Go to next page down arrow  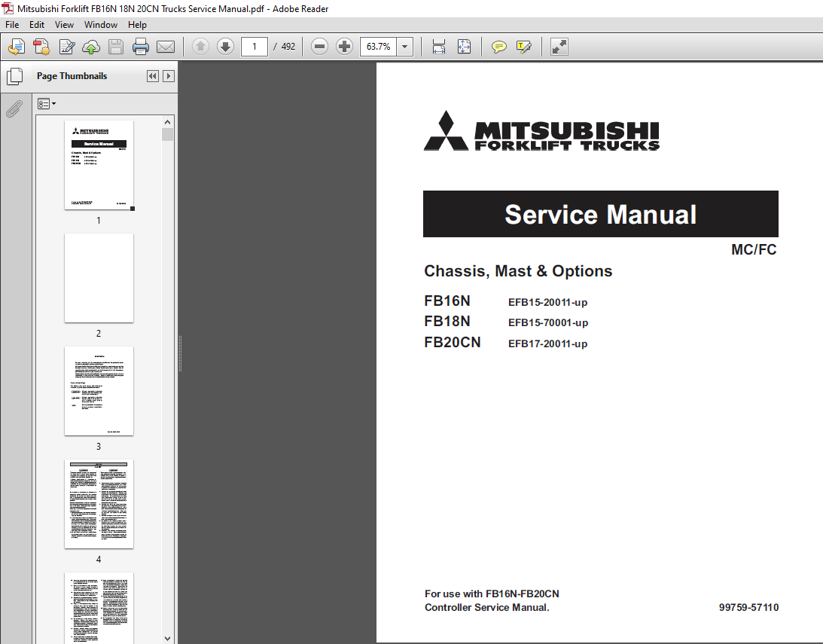click(x=226, y=47)
